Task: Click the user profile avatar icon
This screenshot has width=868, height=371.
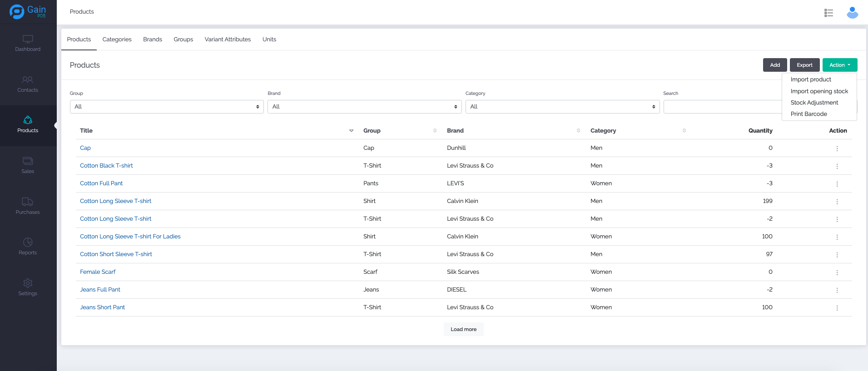Action: click(x=852, y=13)
